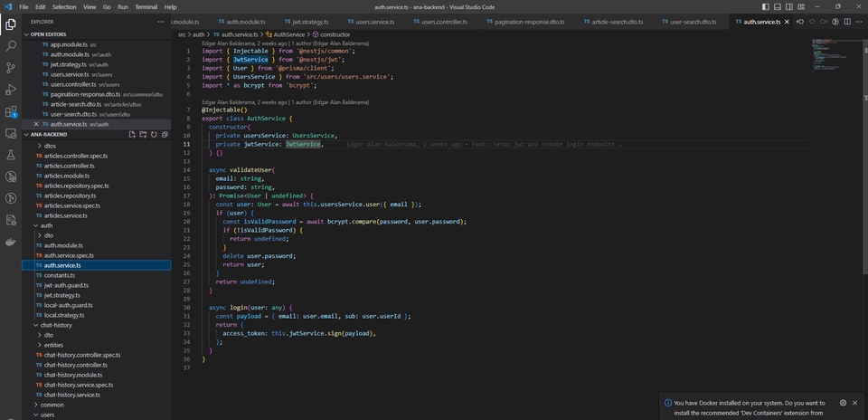Open articles.repository.ts in explorer tree
Viewport: 868px width, 420px height.
[70, 196]
